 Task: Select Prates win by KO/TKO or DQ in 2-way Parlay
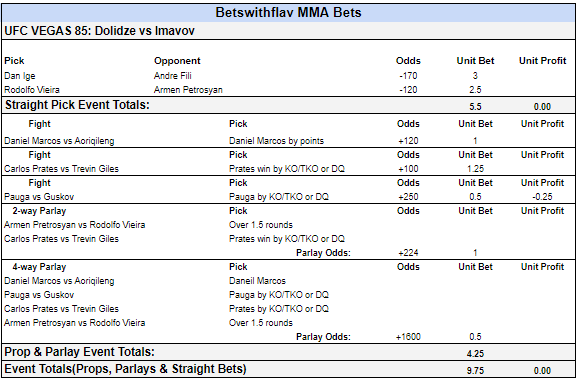pos(287,239)
